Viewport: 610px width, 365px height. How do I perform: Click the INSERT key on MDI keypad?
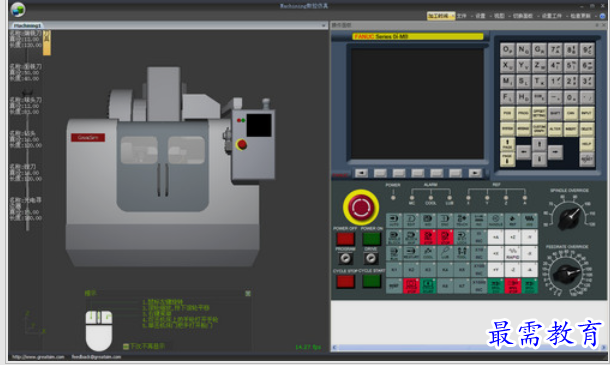point(571,129)
